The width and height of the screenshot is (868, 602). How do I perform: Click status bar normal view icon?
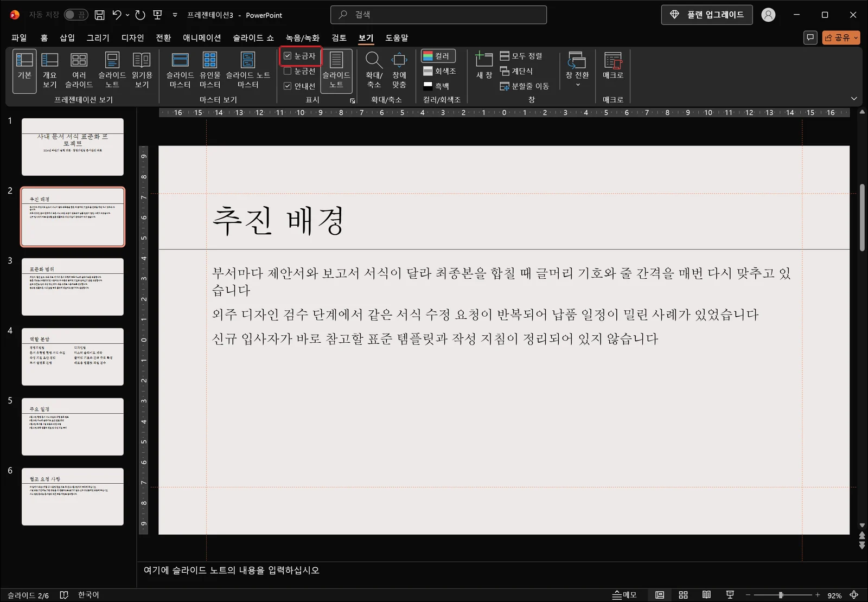[x=660, y=595]
